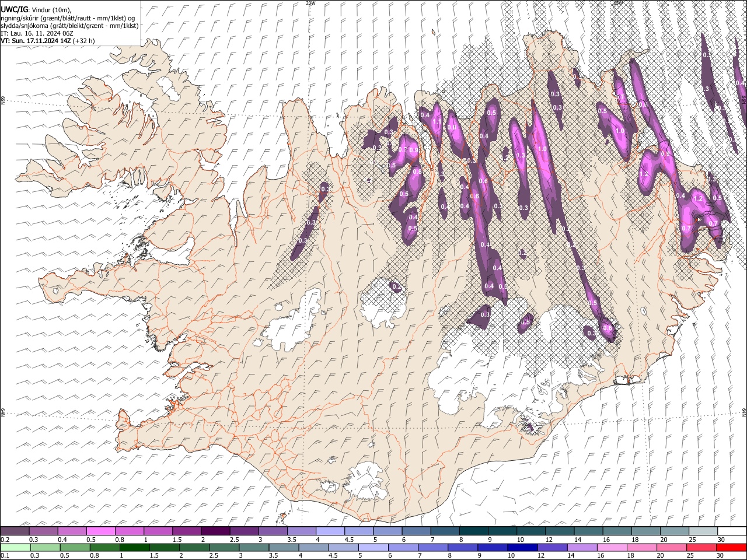Click the '20W' longitude label at the top
Screen dimensions: 747x560
310,3
